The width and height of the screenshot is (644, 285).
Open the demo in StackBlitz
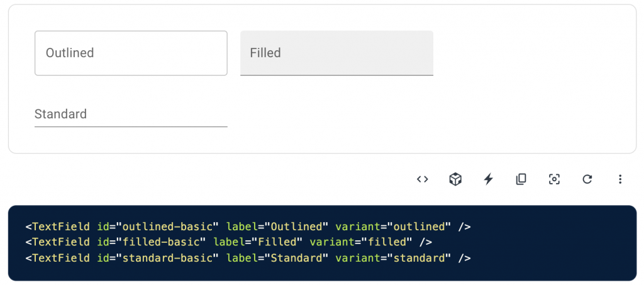(x=488, y=179)
